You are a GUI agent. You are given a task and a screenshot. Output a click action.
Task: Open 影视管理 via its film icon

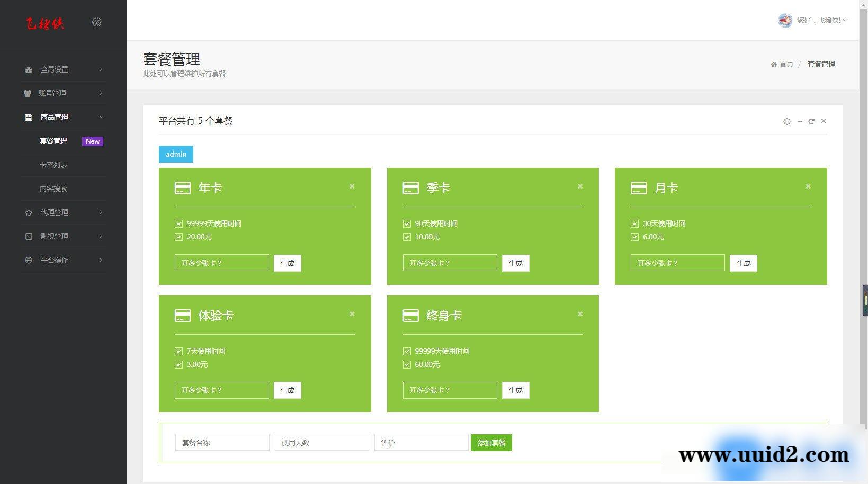click(x=28, y=236)
